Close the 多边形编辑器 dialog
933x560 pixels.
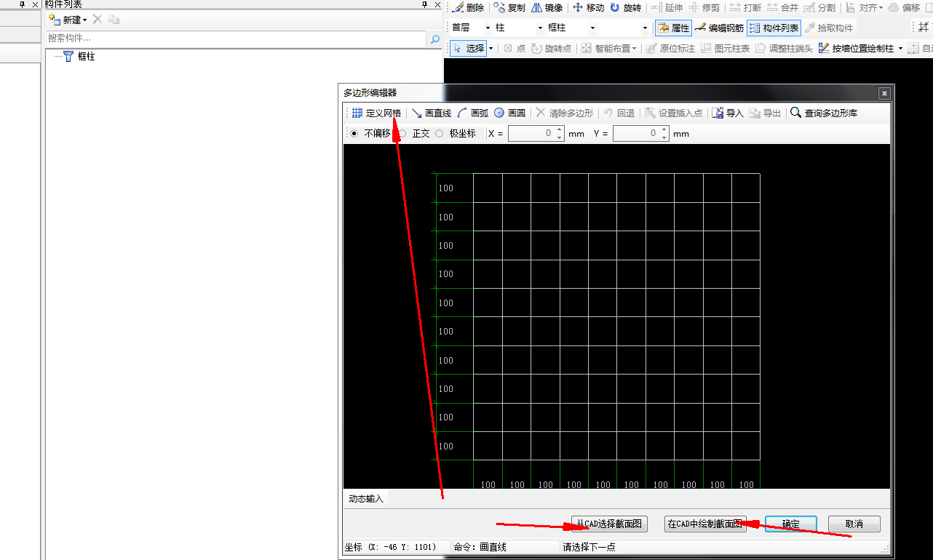[884, 93]
